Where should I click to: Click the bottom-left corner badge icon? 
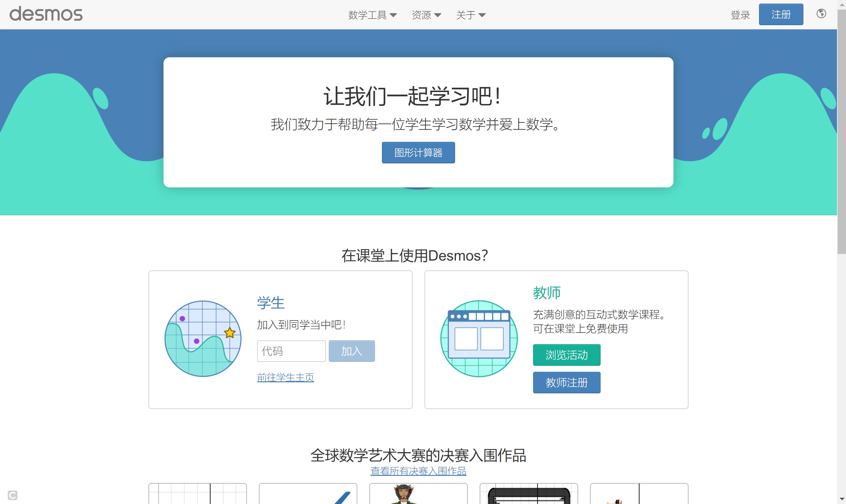(13, 495)
